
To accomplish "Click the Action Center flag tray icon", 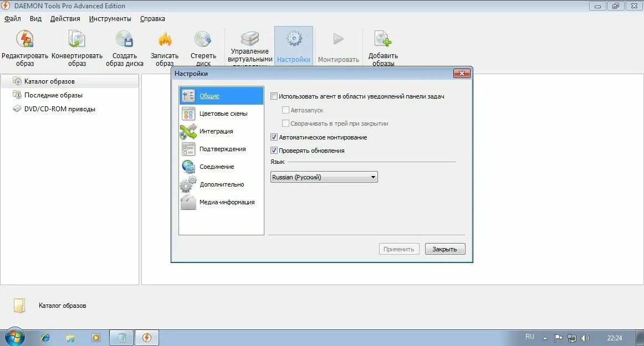I will tap(558, 338).
